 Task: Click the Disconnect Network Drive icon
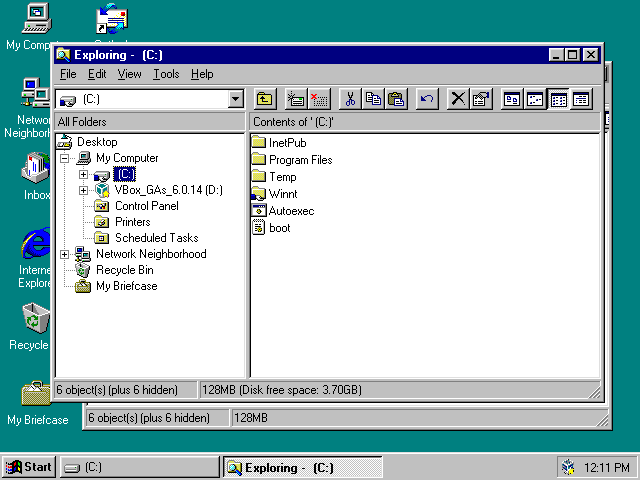319,99
